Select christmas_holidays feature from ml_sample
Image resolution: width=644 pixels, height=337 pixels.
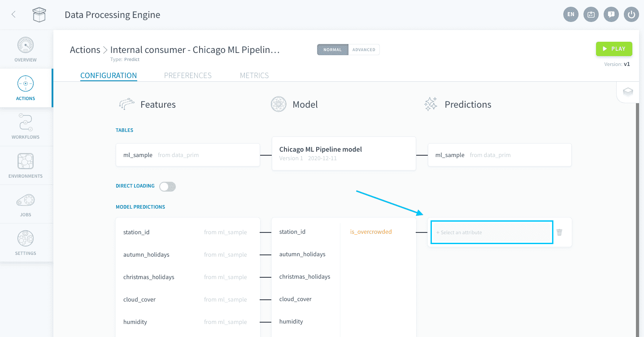point(188,277)
